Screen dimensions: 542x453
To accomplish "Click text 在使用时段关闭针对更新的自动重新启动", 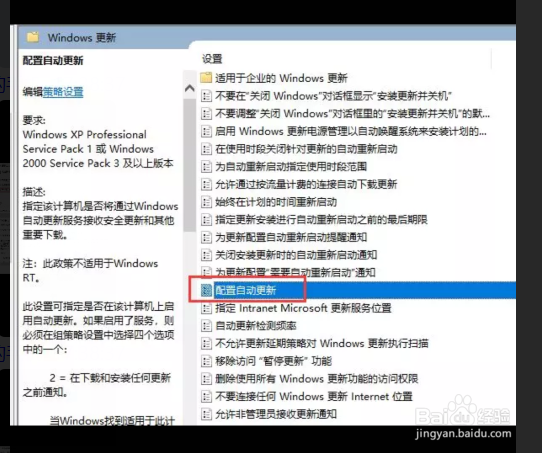I will [306, 149].
